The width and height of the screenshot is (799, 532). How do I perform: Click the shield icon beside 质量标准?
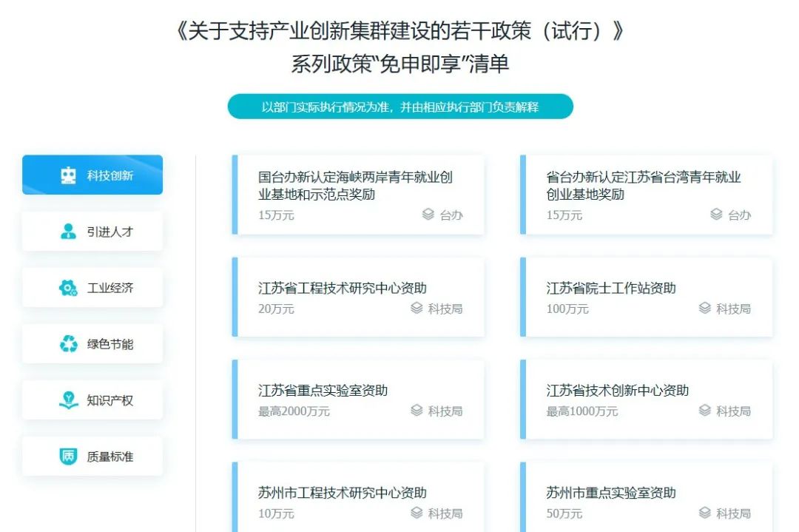coord(68,457)
